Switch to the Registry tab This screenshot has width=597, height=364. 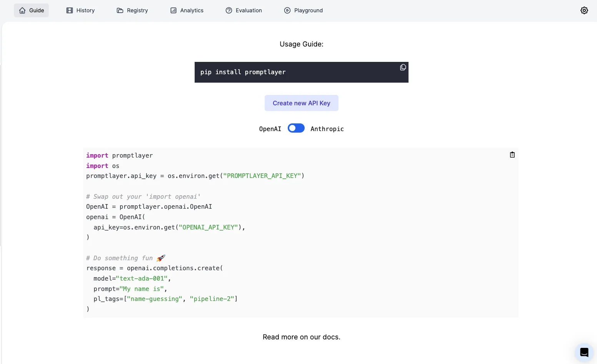(x=132, y=10)
